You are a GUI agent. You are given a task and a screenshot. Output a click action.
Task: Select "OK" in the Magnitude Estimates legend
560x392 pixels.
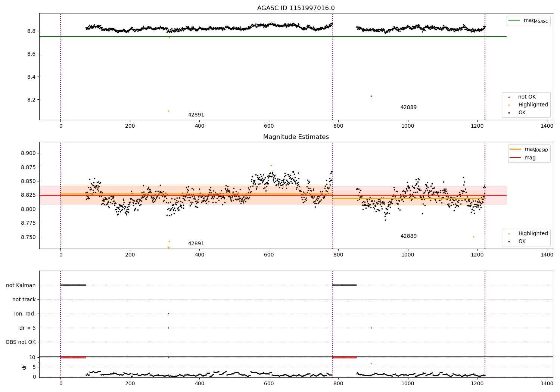pyautogui.click(x=517, y=242)
